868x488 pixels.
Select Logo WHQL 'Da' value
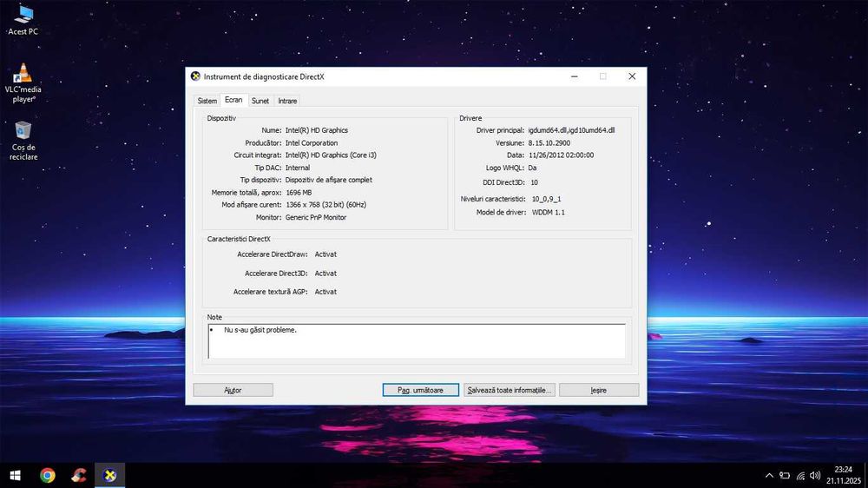pyautogui.click(x=533, y=168)
